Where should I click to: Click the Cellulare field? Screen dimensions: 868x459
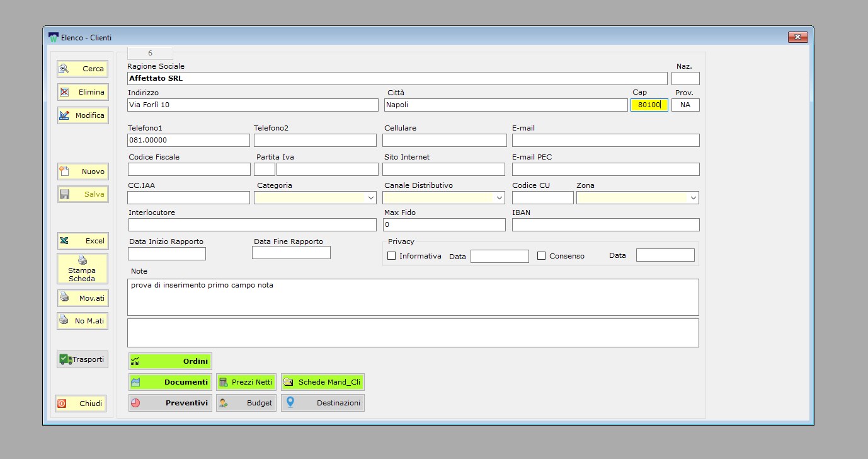[x=445, y=140]
